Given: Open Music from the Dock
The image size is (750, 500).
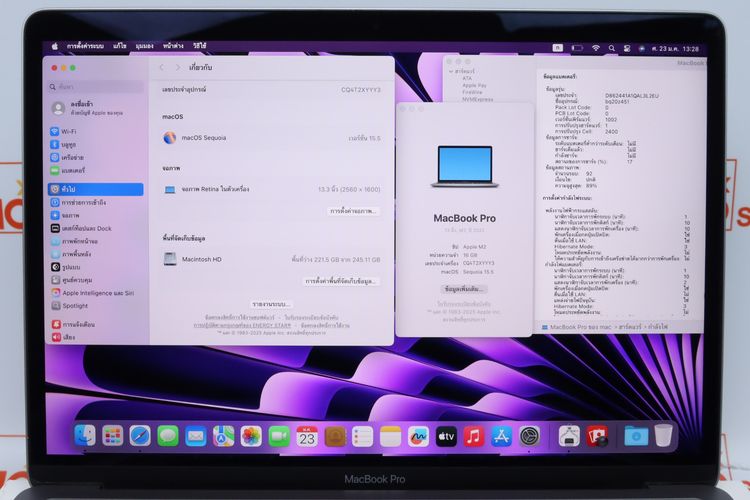Looking at the screenshot, I should [x=474, y=436].
